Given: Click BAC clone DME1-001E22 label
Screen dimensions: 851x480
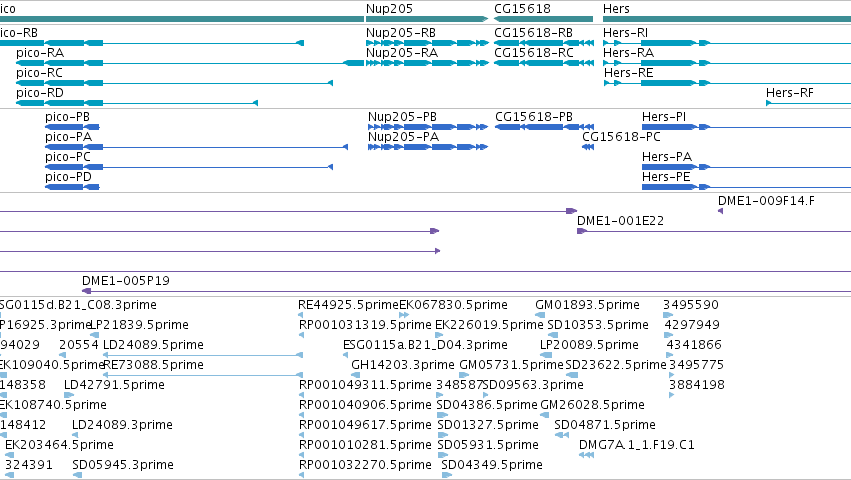Looking at the screenshot, I should [620, 221].
